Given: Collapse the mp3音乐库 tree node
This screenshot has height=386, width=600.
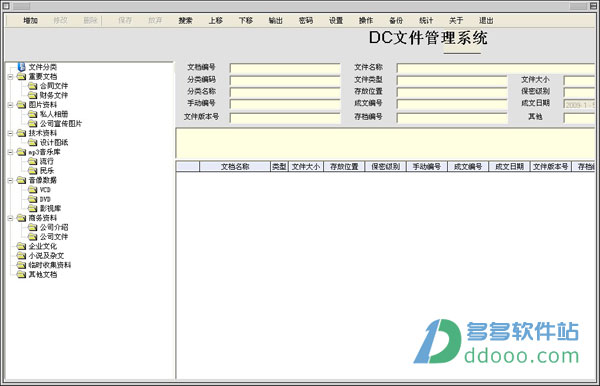Looking at the screenshot, I should [x=10, y=152].
